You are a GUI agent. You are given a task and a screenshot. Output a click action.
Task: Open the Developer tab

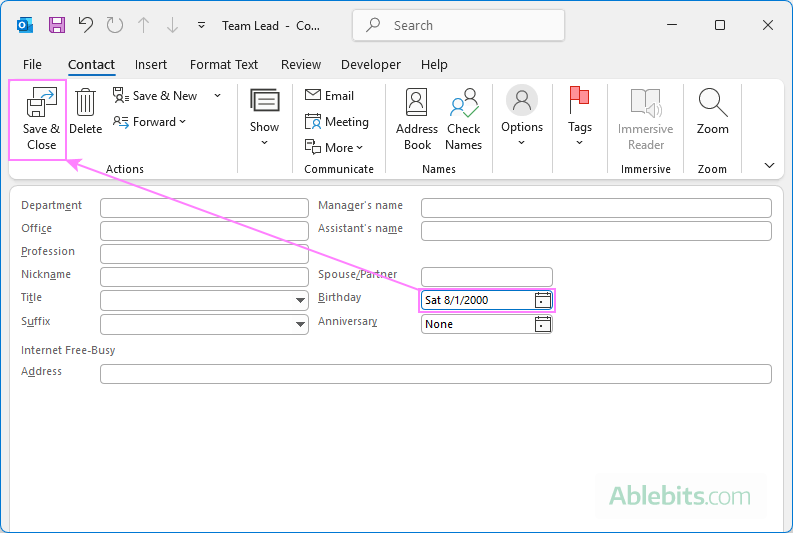point(371,65)
